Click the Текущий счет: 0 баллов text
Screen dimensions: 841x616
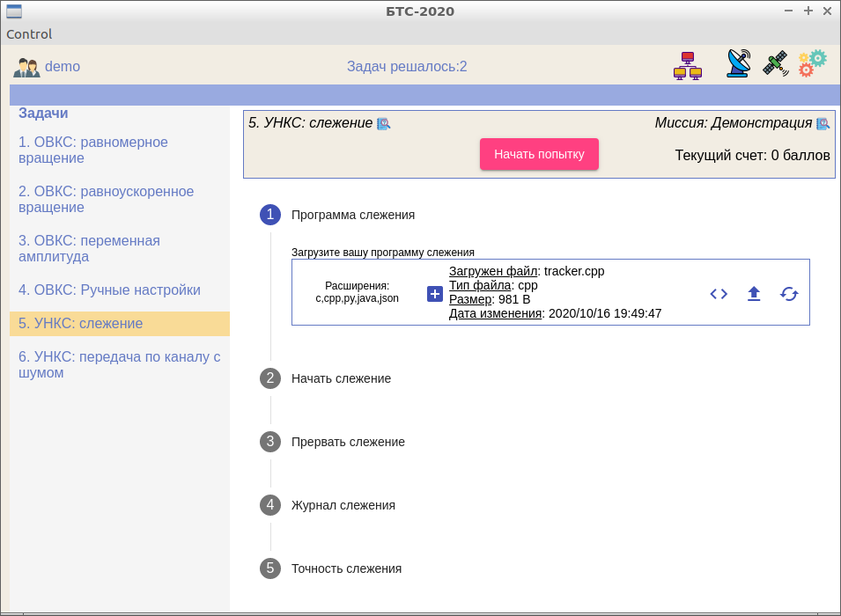752,156
